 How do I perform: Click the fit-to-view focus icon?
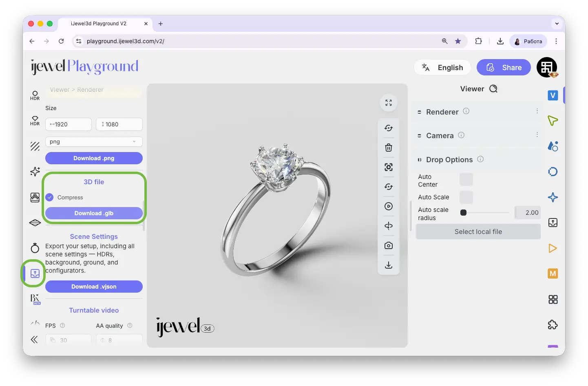point(389,167)
